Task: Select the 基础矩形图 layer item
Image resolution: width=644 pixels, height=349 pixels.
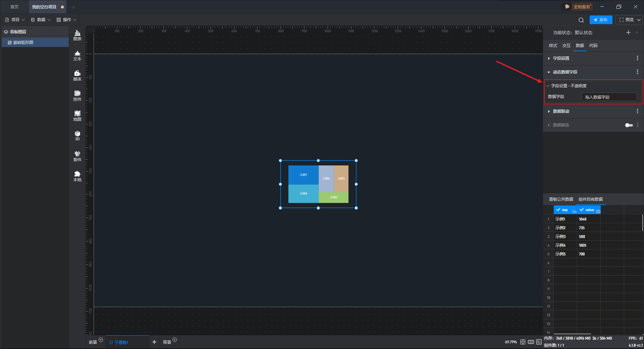Action: point(23,43)
